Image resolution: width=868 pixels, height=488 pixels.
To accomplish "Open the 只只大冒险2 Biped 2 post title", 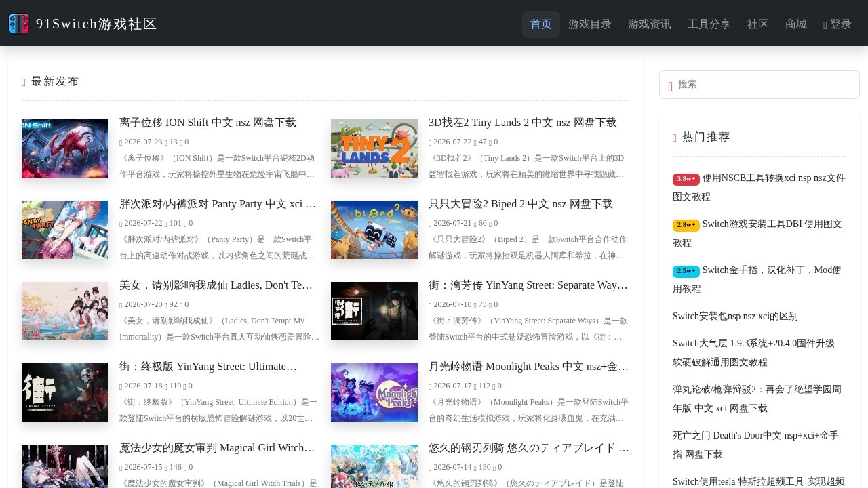I will (x=521, y=204).
